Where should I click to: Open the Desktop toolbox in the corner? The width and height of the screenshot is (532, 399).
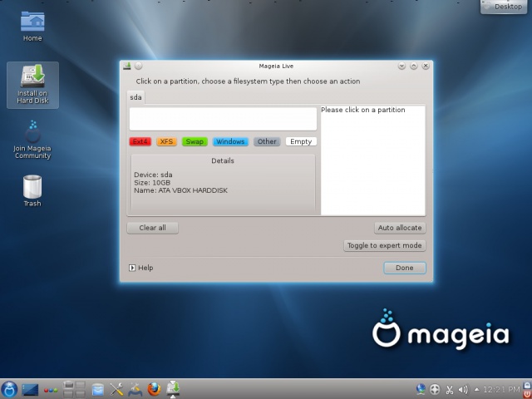pyautogui.click(x=504, y=7)
